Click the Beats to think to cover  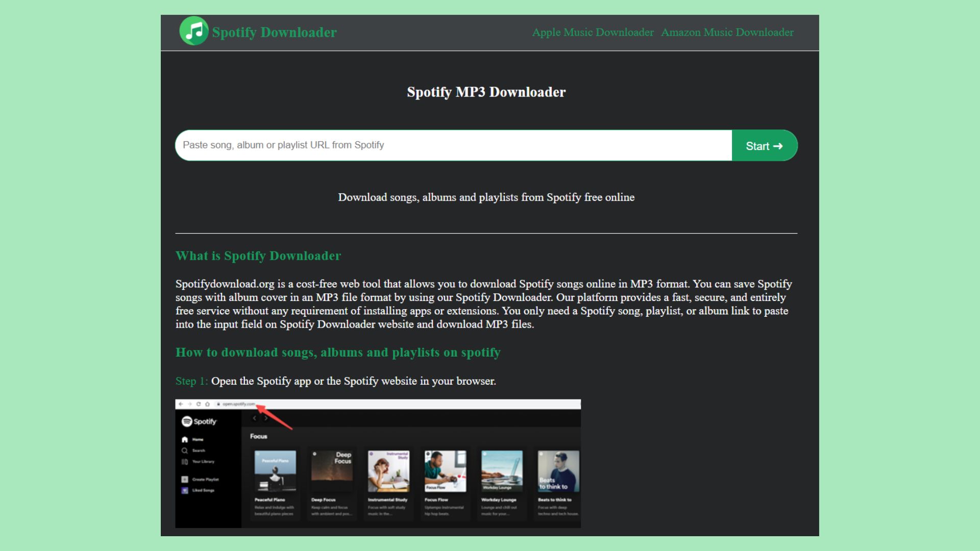coord(558,471)
